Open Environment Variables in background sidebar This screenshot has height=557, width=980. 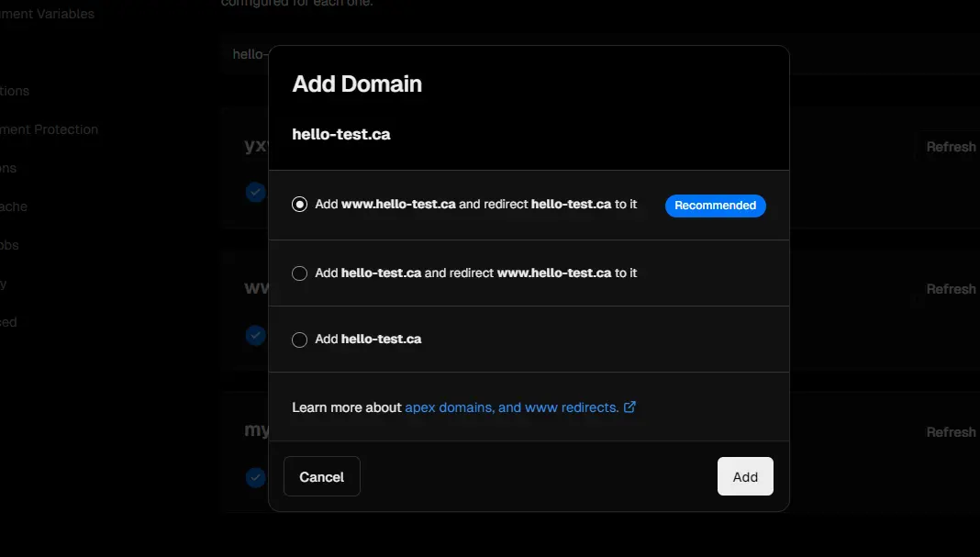pyautogui.click(x=47, y=14)
